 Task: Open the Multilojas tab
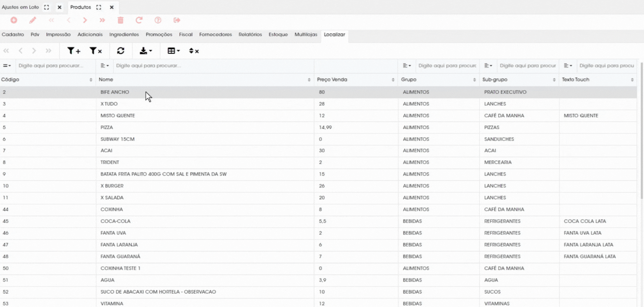[x=306, y=35]
